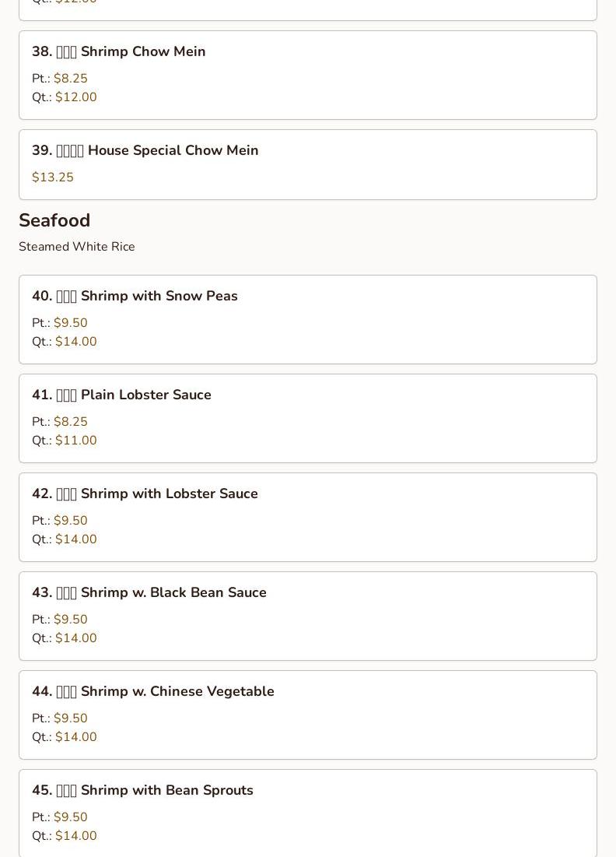Open 39 House Special Chow Mein card
Image resolution: width=616 pixels, height=857 pixels.
point(307,164)
